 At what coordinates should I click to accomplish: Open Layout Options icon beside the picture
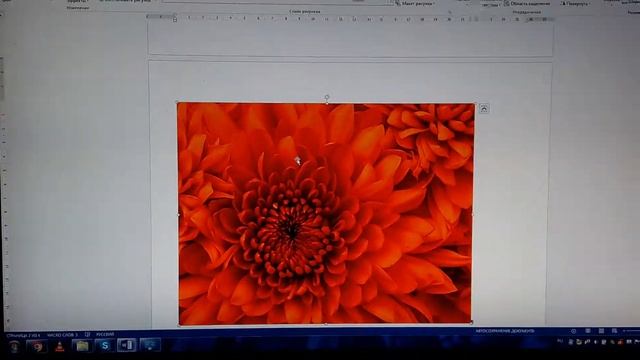[484, 109]
